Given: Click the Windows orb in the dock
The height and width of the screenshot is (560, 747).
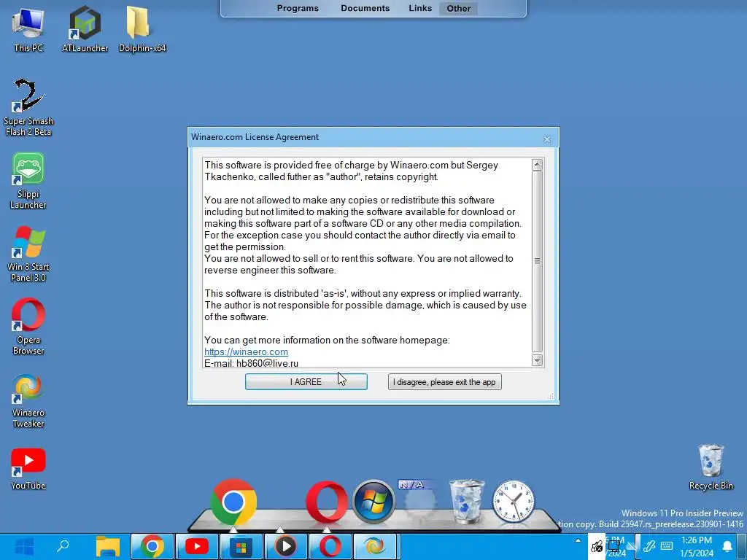Looking at the screenshot, I should tap(374, 502).
